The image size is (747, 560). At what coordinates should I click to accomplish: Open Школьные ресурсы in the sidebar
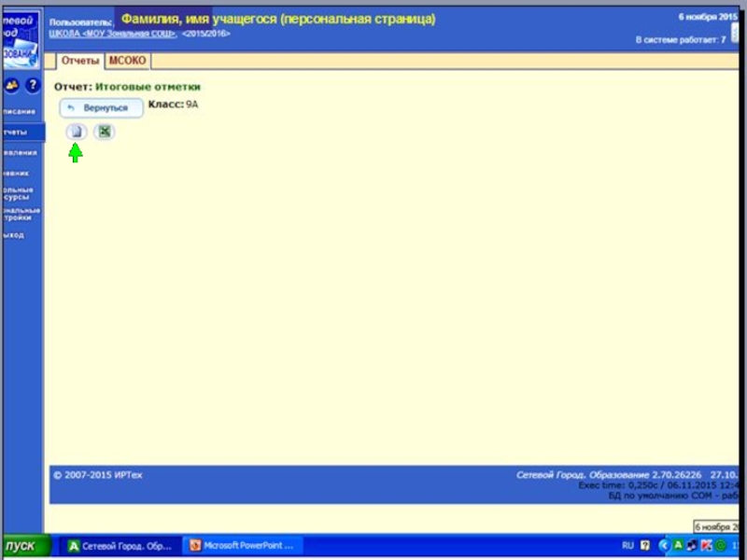[18, 193]
